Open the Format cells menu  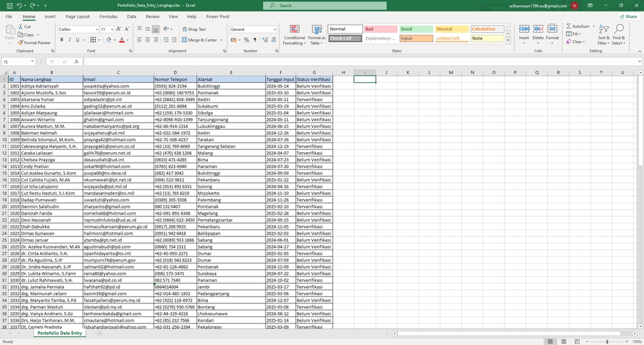coord(552,34)
